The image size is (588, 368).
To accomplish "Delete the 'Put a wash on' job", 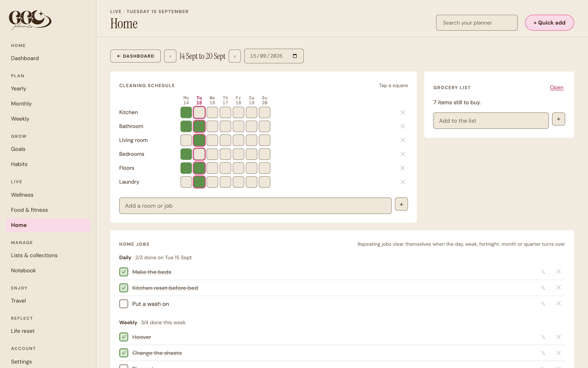I will tap(558, 304).
